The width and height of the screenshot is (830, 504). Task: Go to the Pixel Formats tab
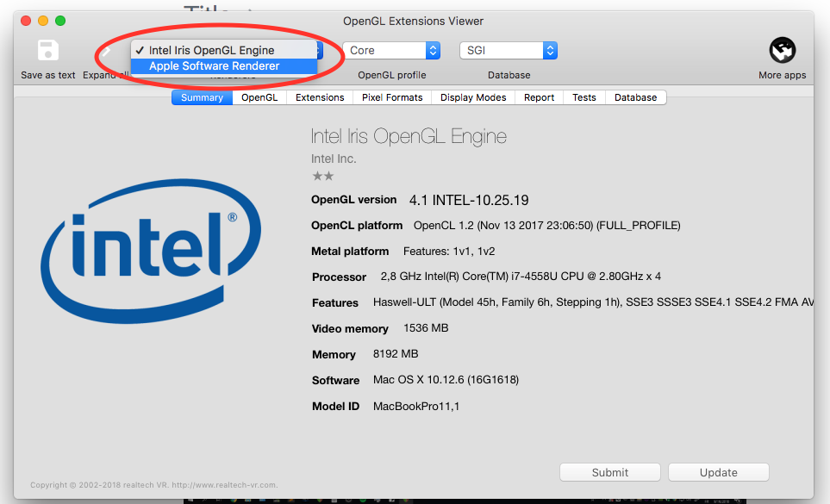(392, 97)
